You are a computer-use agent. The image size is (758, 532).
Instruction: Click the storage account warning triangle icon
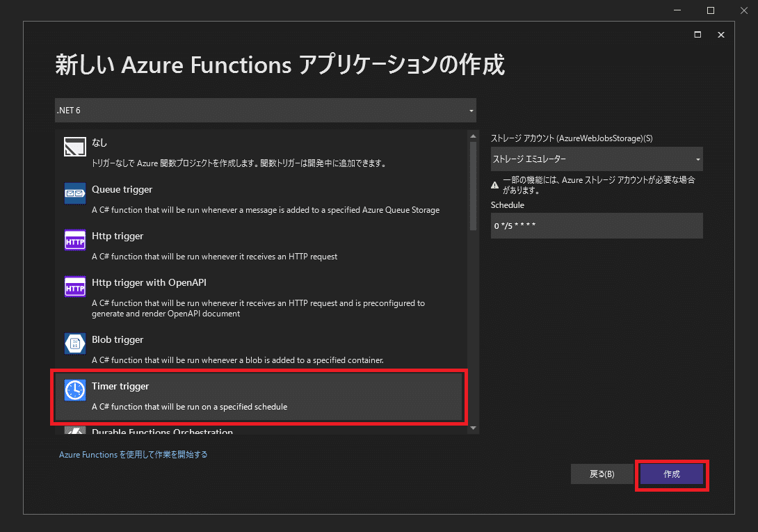point(495,185)
